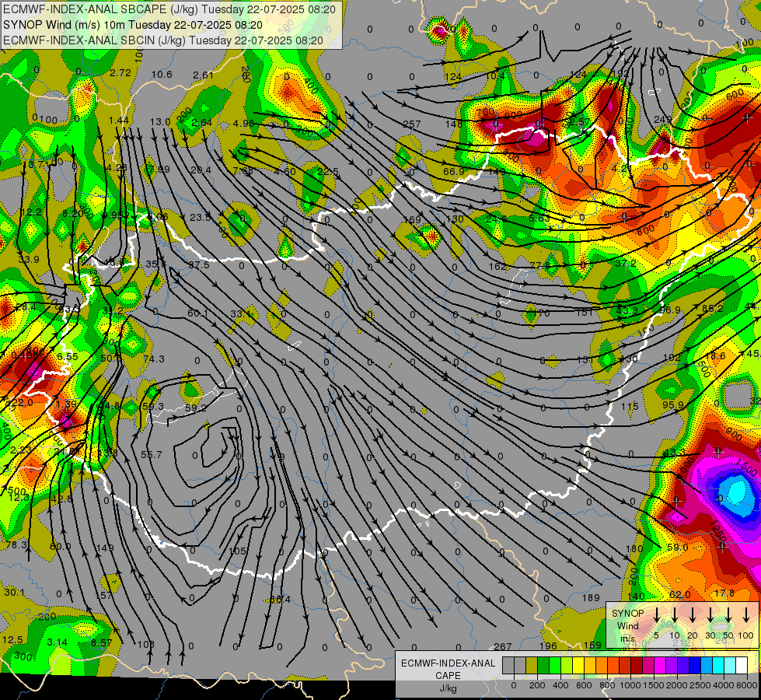The height and width of the screenshot is (700, 761).
Task: Click the map value '115'
Action: [x=630, y=406]
